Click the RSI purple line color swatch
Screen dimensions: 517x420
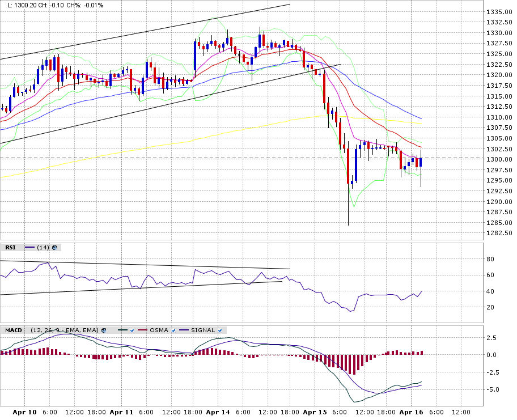pos(29,247)
